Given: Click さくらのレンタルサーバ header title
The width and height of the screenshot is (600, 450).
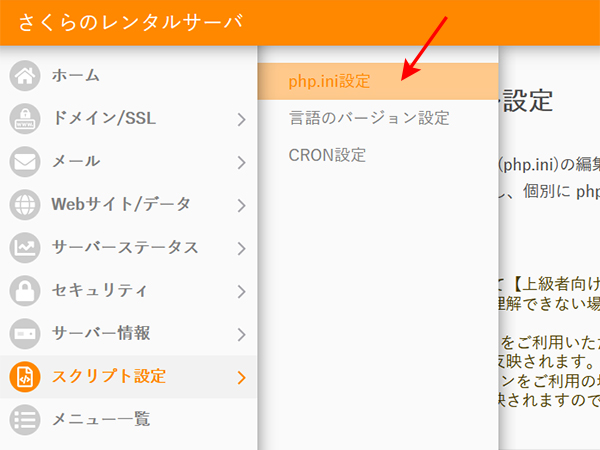Looking at the screenshot, I should pos(131,22).
